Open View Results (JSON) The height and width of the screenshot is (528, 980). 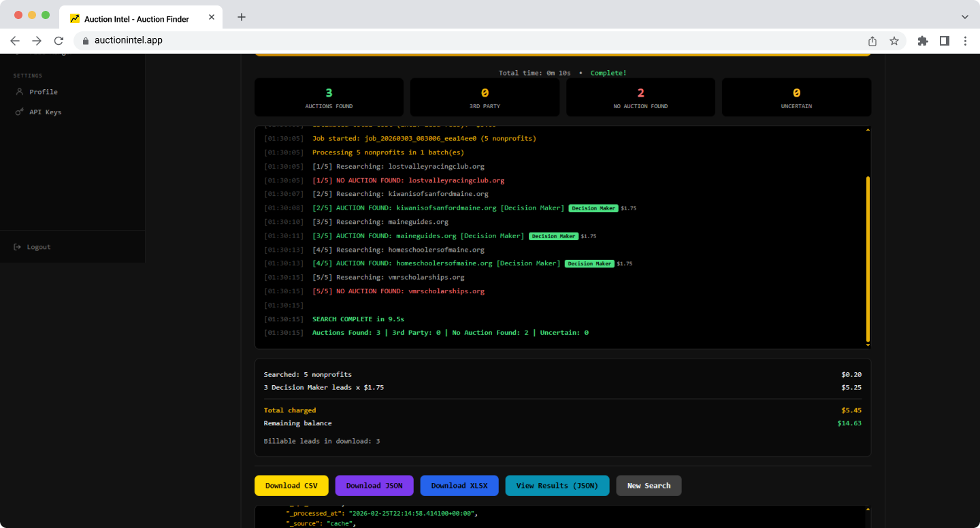click(557, 486)
